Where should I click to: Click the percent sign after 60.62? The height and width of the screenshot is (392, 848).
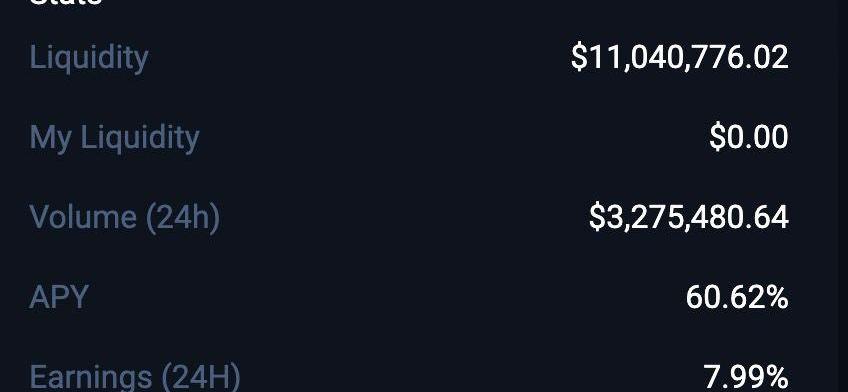click(x=776, y=297)
